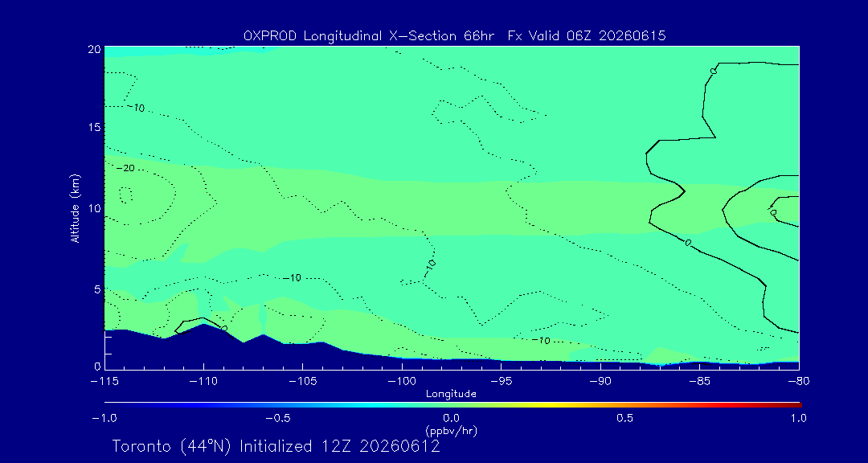The image size is (868, 463).
Task: Click the 0.0 colorbar value label
Action: pos(452,418)
